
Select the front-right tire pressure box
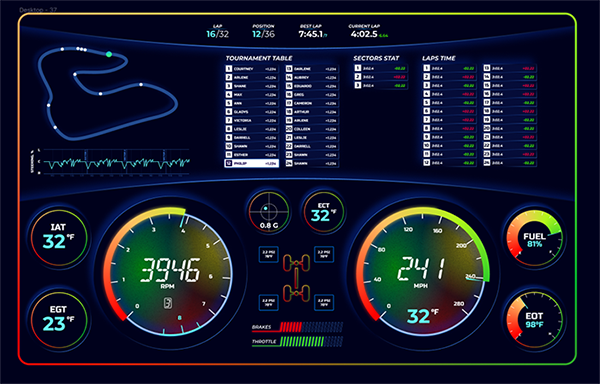[x=324, y=254]
